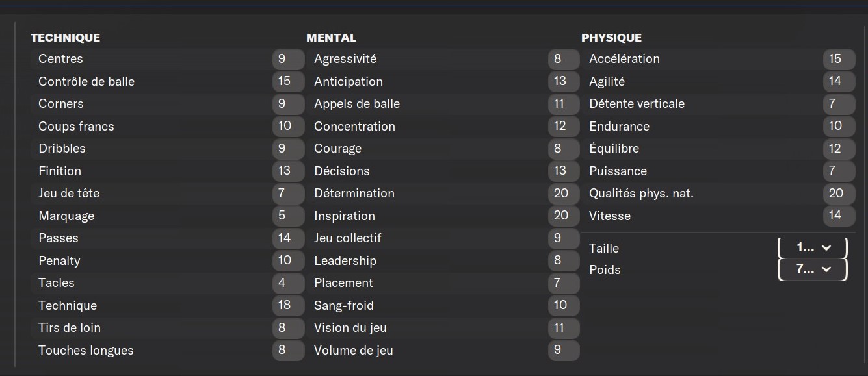Click the Technique attribute value 18

[288, 305]
